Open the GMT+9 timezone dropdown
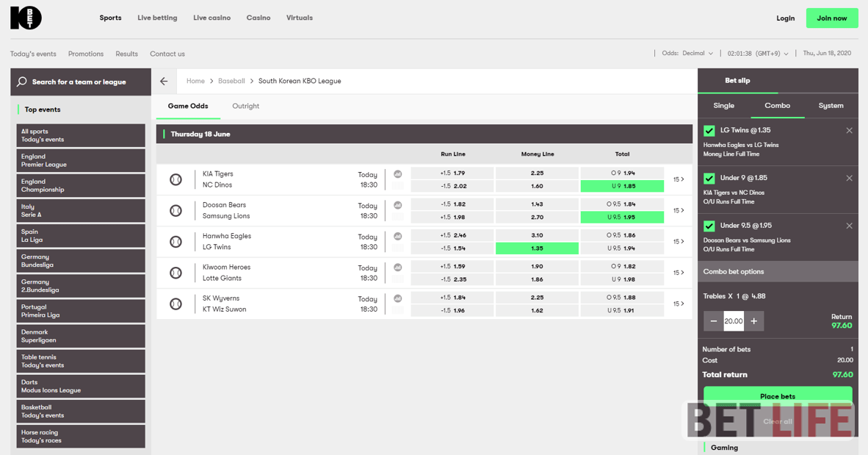The height and width of the screenshot is (455, 868). 758,54
